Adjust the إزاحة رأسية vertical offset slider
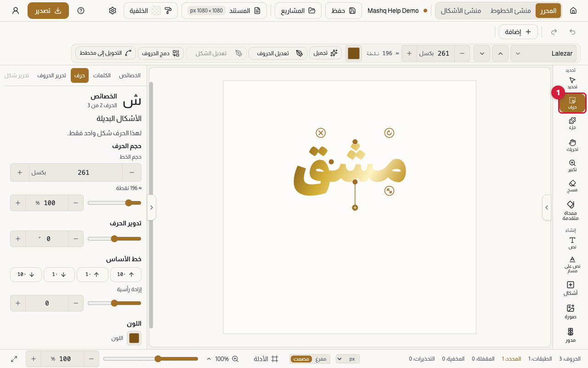 point(114,303)
